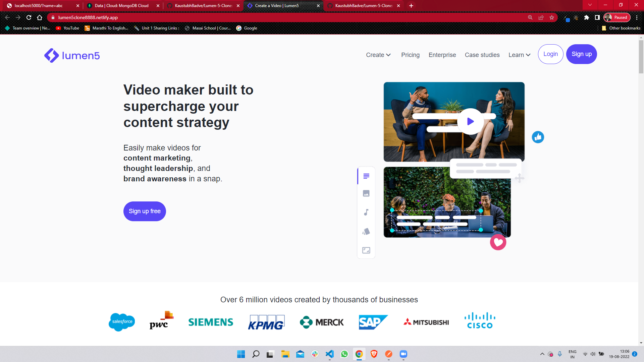Play the hero video with play button
This screenshot has width=644, height=362.
tap(470, 121)
